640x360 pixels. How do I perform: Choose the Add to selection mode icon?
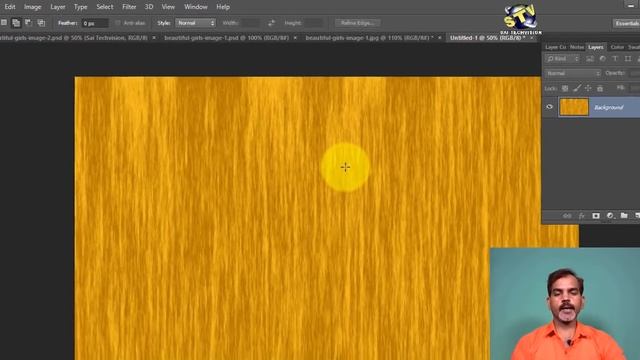(16, 23)
